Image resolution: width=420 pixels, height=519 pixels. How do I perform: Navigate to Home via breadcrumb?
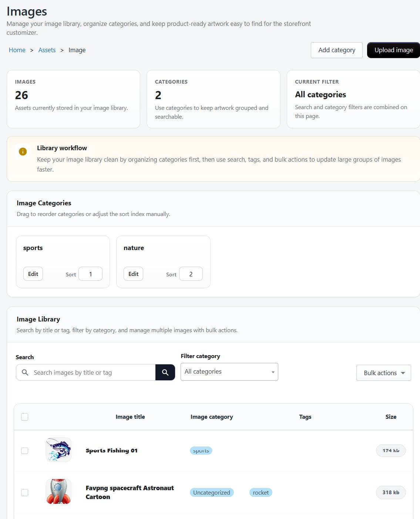tap(17, 50)
